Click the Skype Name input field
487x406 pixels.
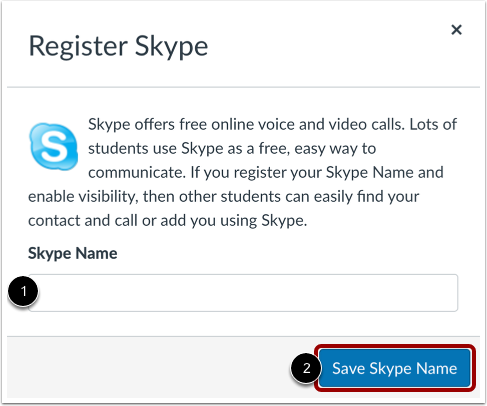click(243, 293)
